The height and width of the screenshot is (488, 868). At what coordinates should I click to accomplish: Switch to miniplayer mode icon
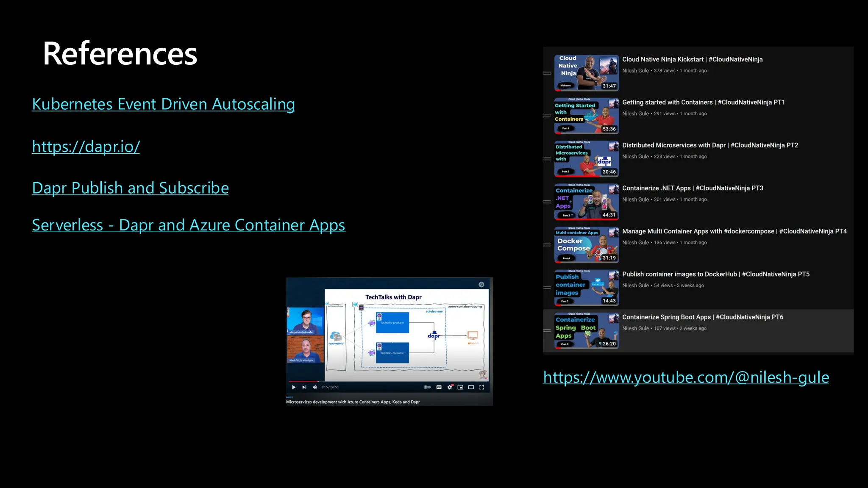[x=460, y=387]
